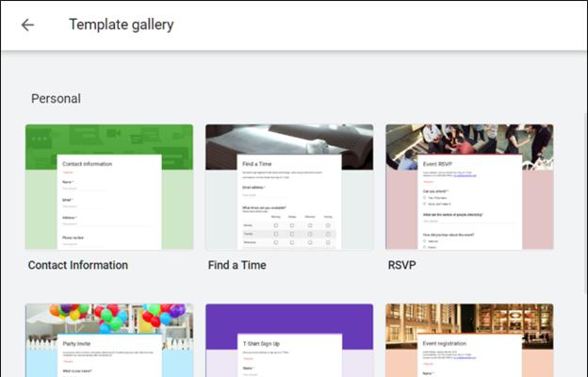The width and height of the screenshot is (588, 377).
Task: Open the Party Invite template thumbnail
Action: pyautogui.click(x=109, y=340)
